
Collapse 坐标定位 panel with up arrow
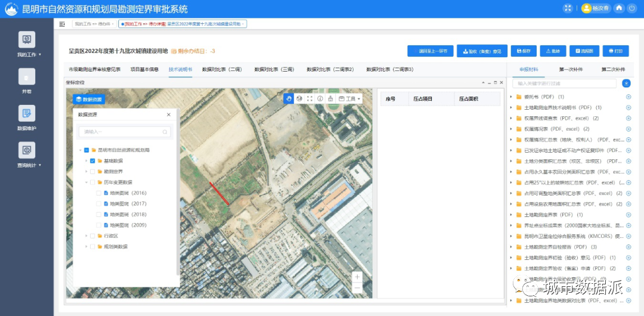click(483, 83)
